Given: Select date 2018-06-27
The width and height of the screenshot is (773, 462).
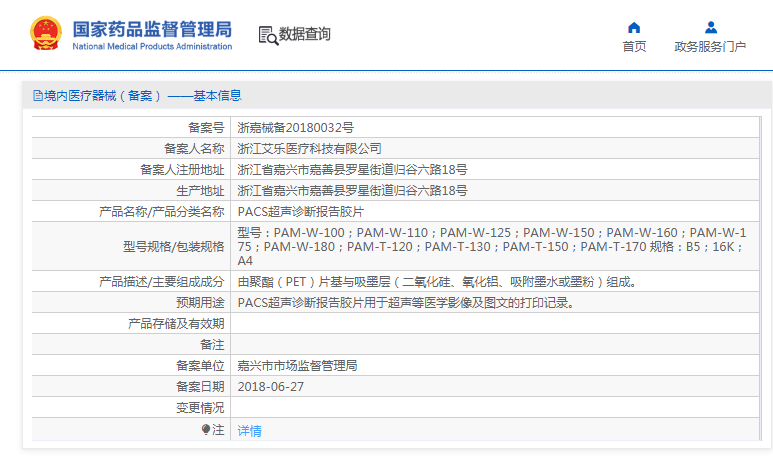Looking at the screenshot, I should click(271, 387).
